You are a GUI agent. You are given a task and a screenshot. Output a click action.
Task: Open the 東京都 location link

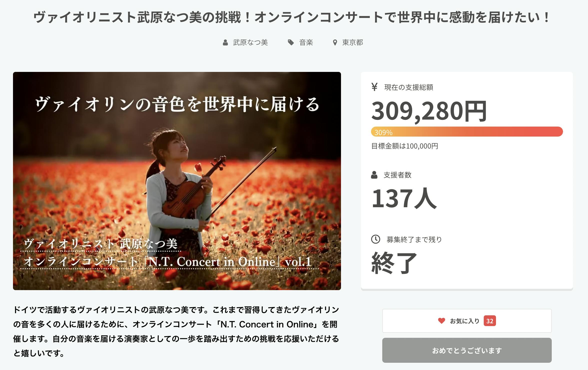(352, 43)
